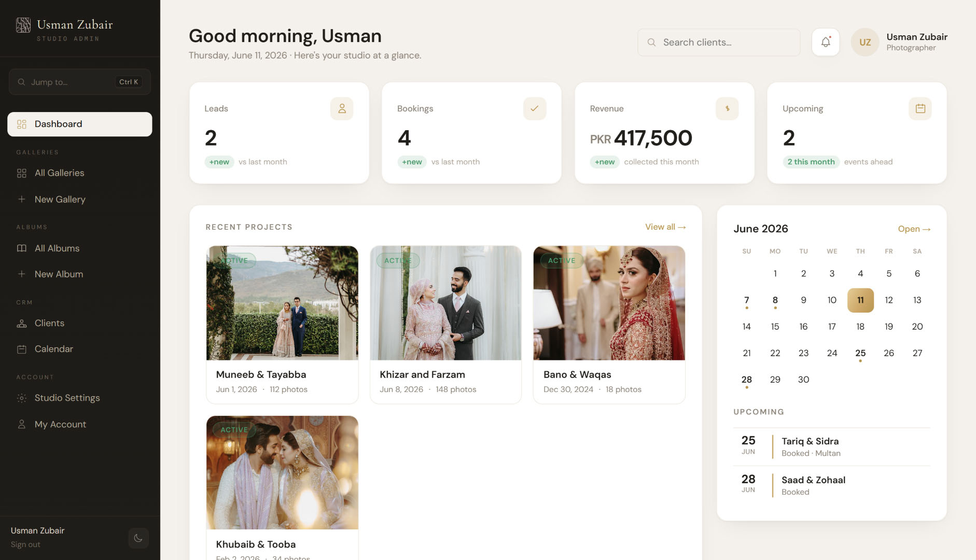Click the Bano & Waqas title text
976x560 pixels.
tap(577, 374)
